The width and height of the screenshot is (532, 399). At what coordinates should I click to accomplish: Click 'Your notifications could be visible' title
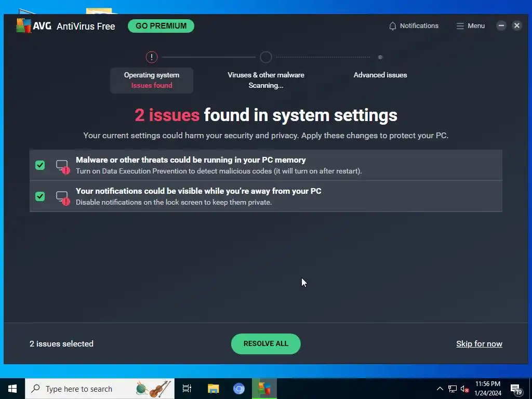click(x=198, y=191)
